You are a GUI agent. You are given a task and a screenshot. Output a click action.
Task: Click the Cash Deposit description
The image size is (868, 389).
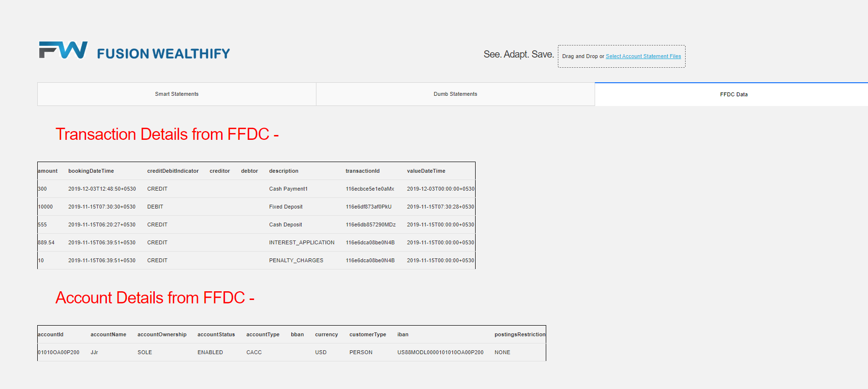285,224
